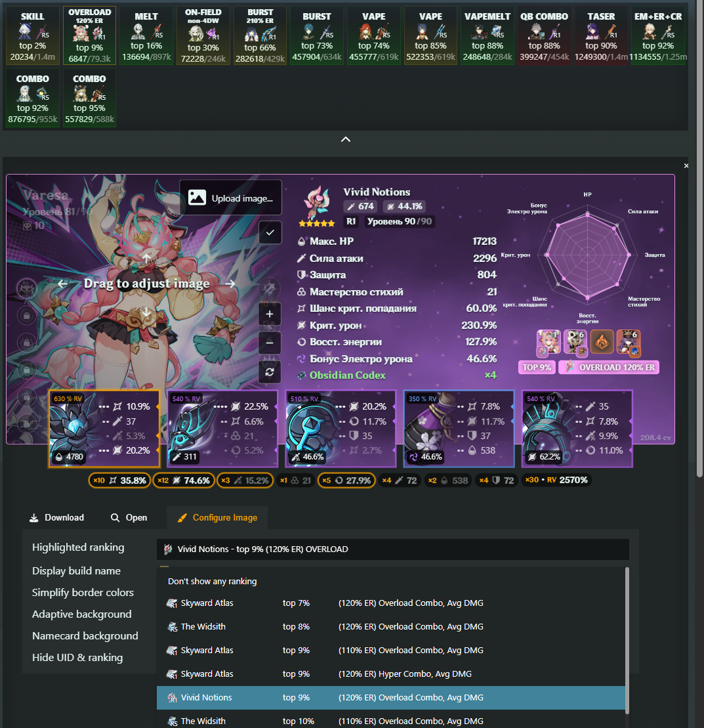
Task: Reset image position with refresh icon
Action: point(270,372)
